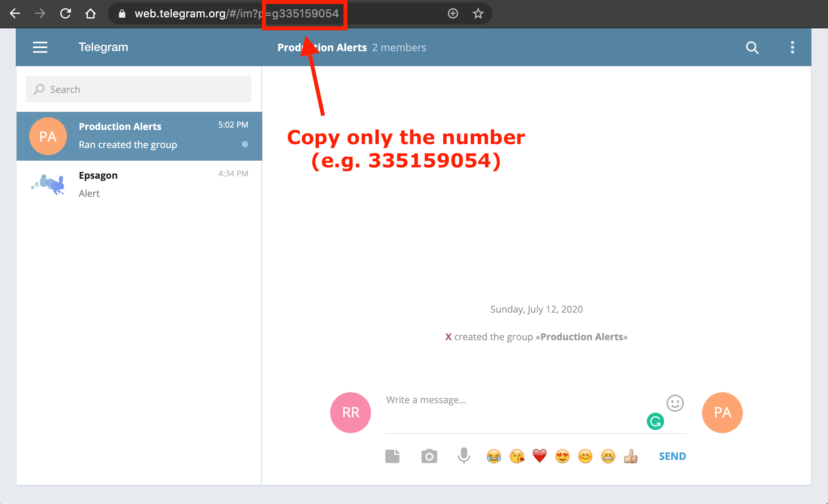Click the green Grammarly icon
828x504 pixels.
[655, 421]
